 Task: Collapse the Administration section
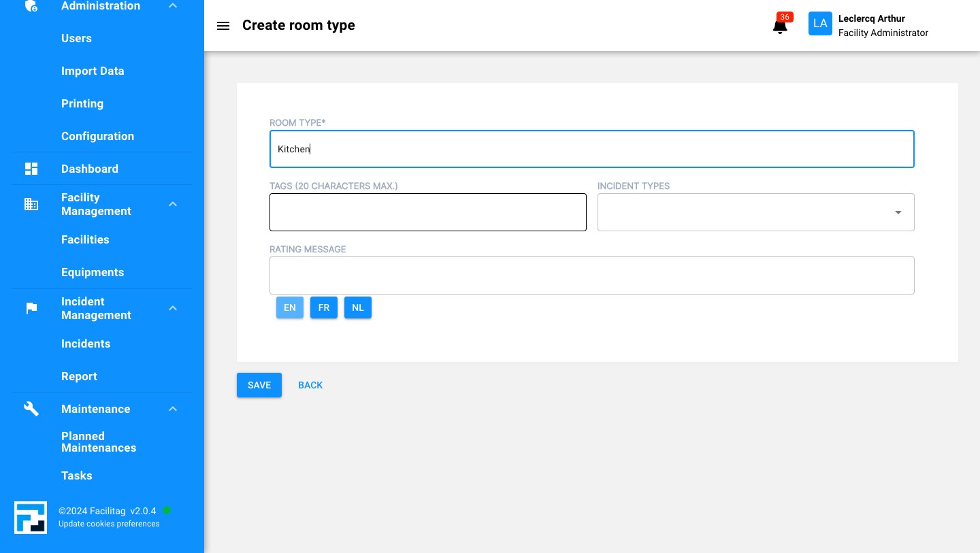click(173, 5)
